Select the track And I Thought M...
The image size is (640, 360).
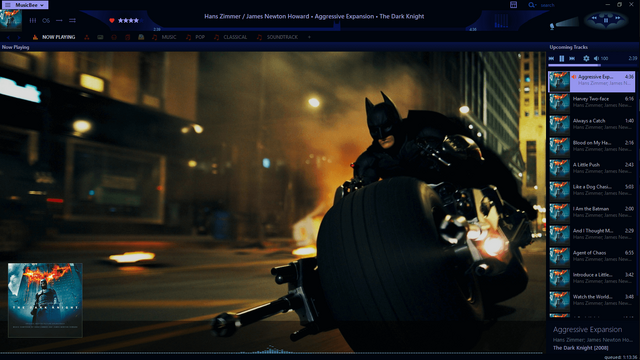591,235
